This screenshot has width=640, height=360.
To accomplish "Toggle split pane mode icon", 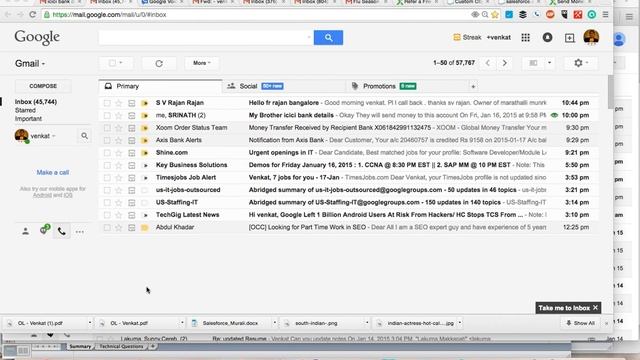I will [x=533, y=63].
